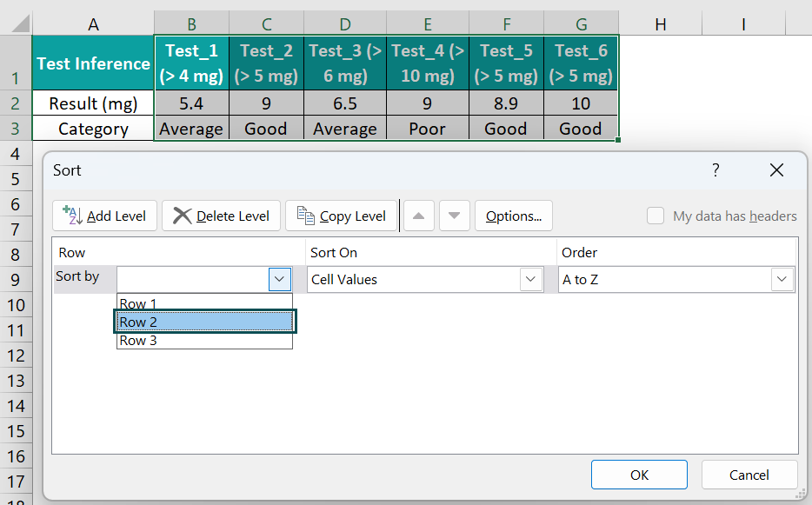Image resolution: width=812 pixels, height=505 pixels.
Task: Confirm sorting with the OK button
Action: click(639, 475)
